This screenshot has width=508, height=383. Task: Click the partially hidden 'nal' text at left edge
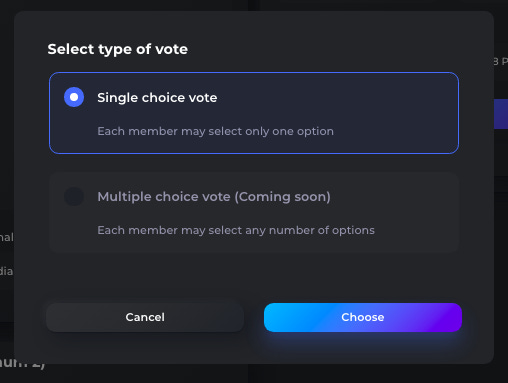pyautogui.click(x=7, y=237)
